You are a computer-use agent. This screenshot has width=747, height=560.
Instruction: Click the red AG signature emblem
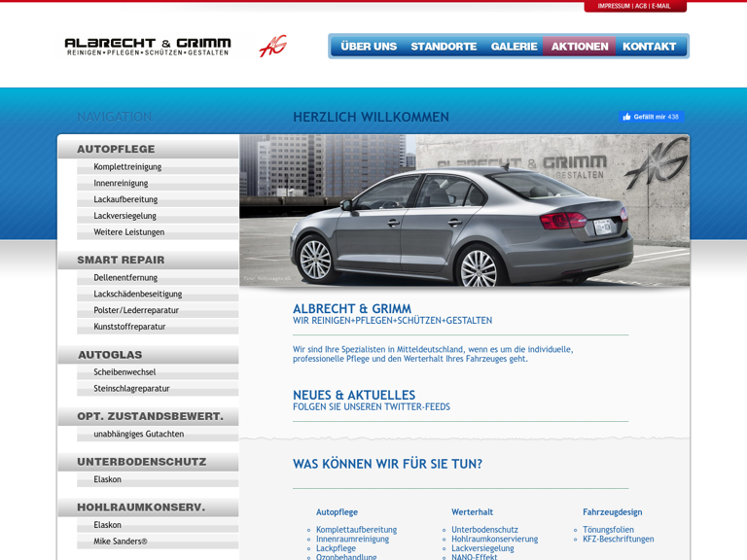272,47
